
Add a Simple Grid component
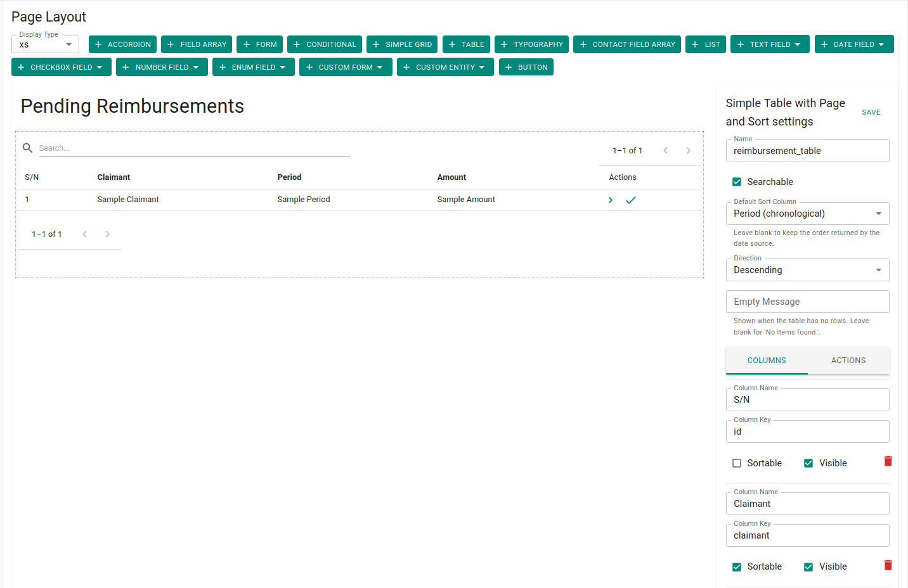(x=402, y=44)
